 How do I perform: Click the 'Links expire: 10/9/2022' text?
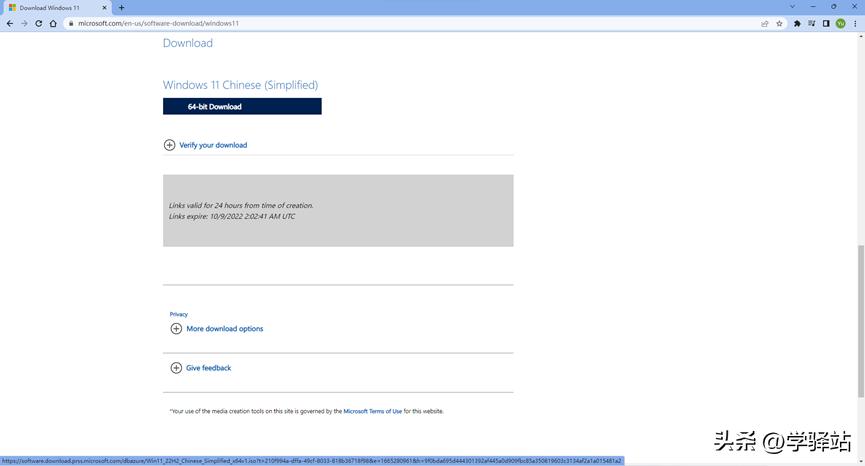click(232, 217)
